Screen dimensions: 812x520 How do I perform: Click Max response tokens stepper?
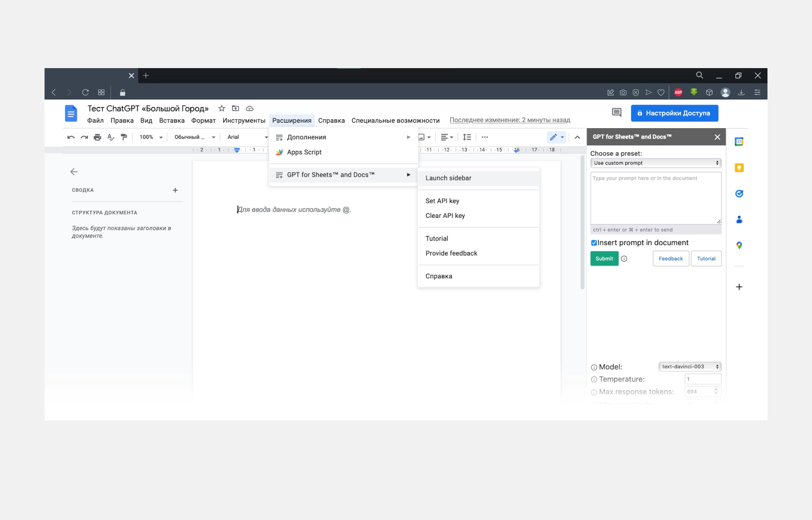pyautogui.click(x=716, y=392)
